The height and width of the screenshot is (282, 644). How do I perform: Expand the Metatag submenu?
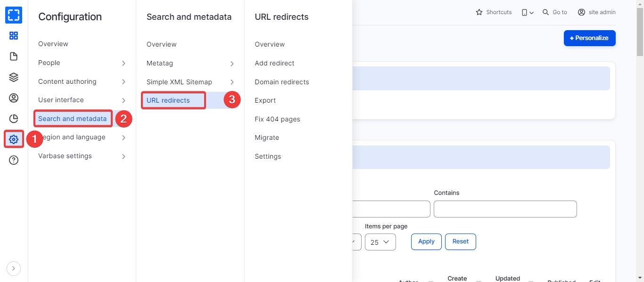[232, 64]
